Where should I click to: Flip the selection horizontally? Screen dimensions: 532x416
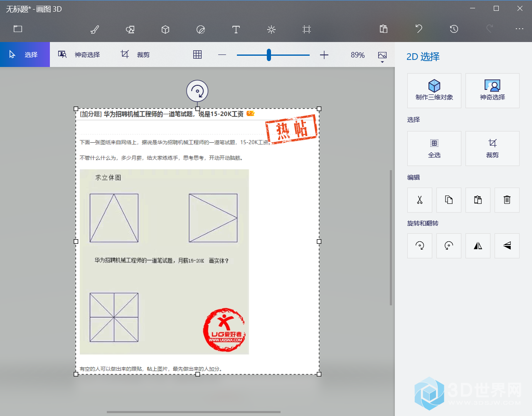point(478,246)
